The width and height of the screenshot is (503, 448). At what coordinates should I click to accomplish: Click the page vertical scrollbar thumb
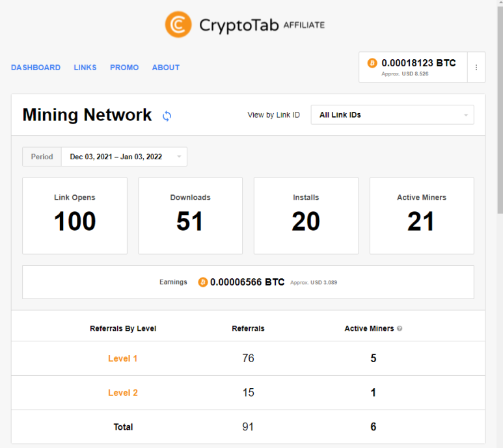(500, 111)
